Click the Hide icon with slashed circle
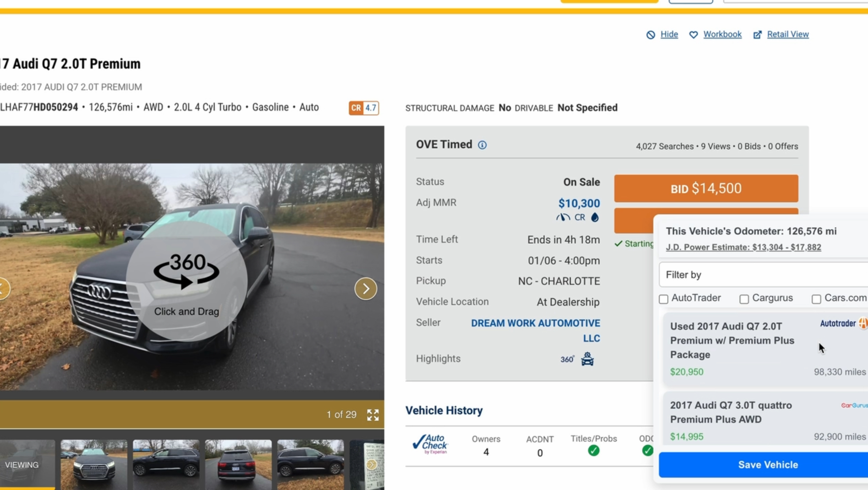The height and width of the screenshot is (490, 868). coord(651,35)
